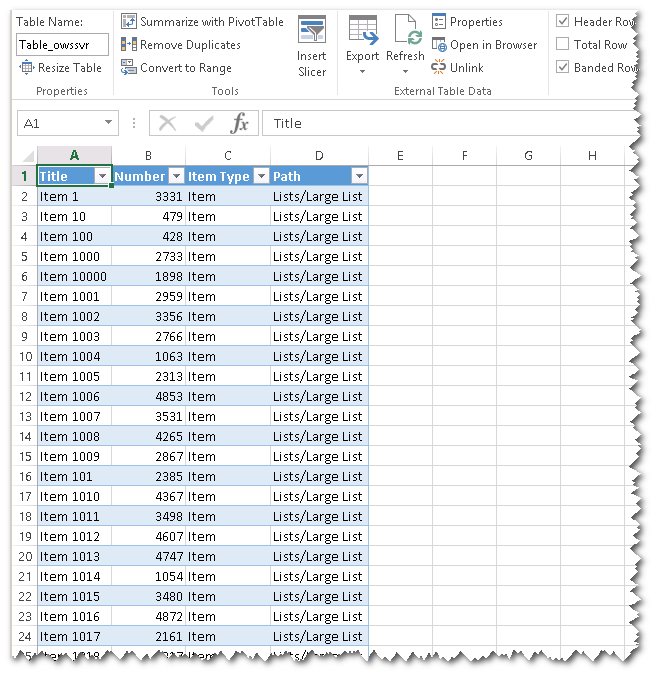Select cell containing Item 1

click(x=74, y=196)
